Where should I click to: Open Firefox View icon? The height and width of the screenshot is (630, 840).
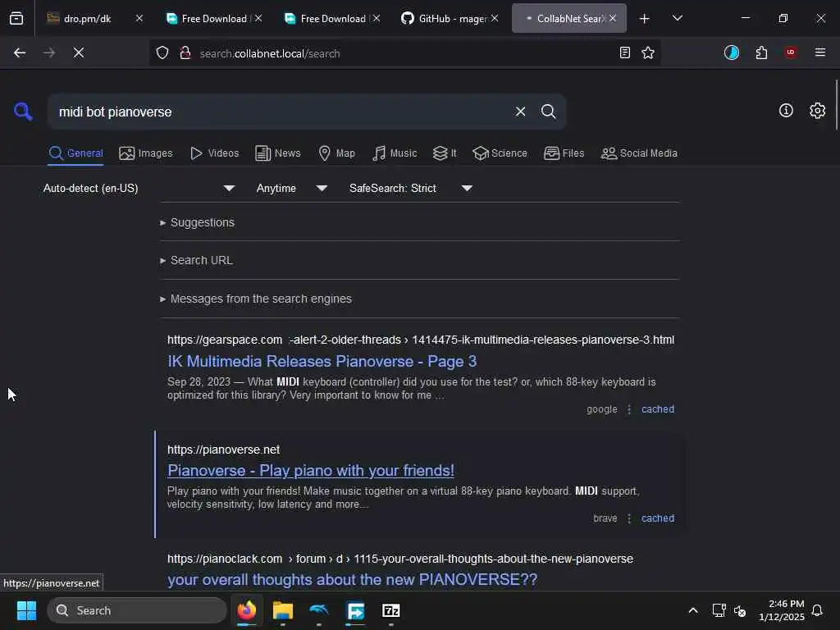tap(16, 19)
